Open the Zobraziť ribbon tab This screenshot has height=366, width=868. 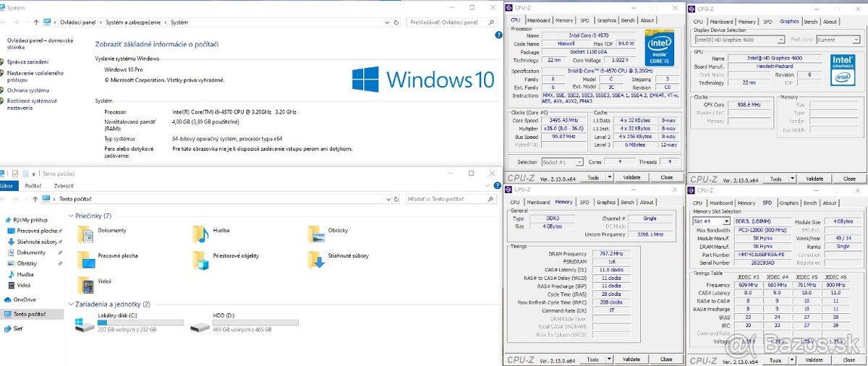click(x=64, y=186)
